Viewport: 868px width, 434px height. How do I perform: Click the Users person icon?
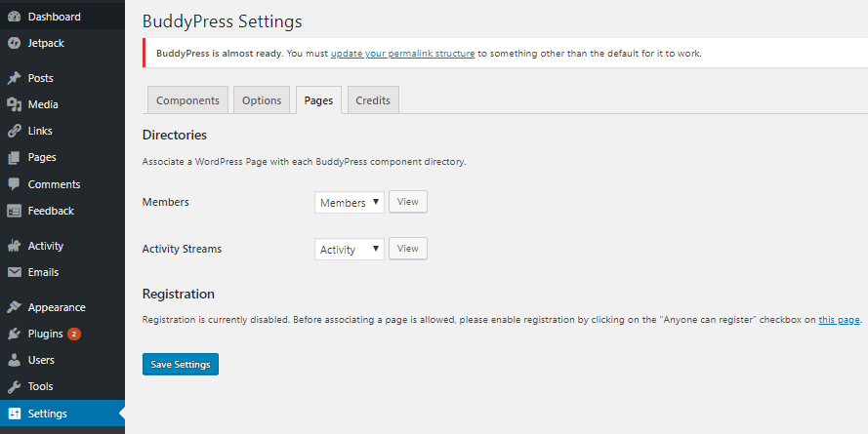tap(14, 360)
